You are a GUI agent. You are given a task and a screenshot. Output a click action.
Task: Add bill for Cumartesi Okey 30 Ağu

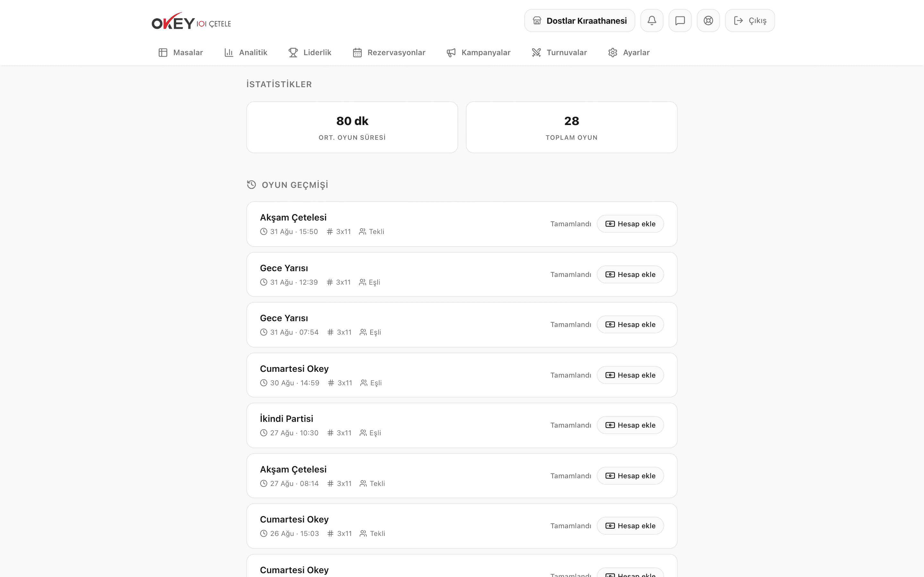(630, 375)
